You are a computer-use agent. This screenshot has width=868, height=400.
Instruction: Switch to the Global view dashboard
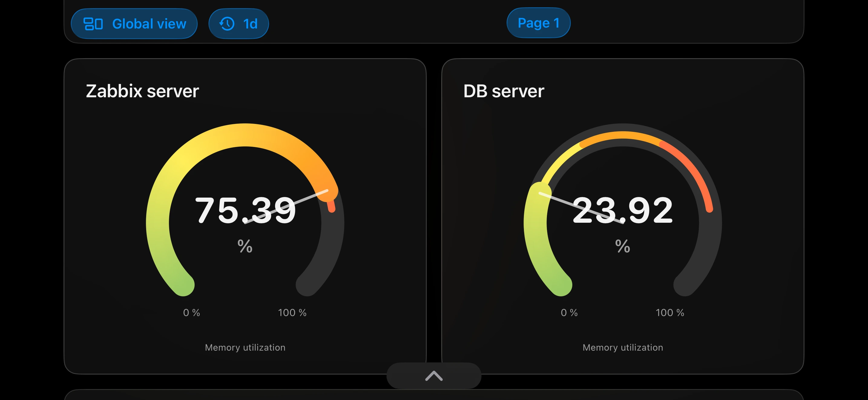tap(134, 23)
